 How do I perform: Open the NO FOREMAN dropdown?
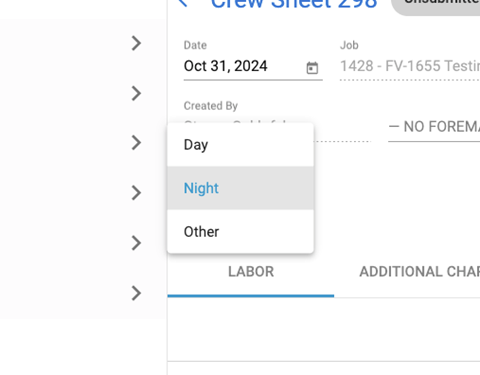(434, 127)
